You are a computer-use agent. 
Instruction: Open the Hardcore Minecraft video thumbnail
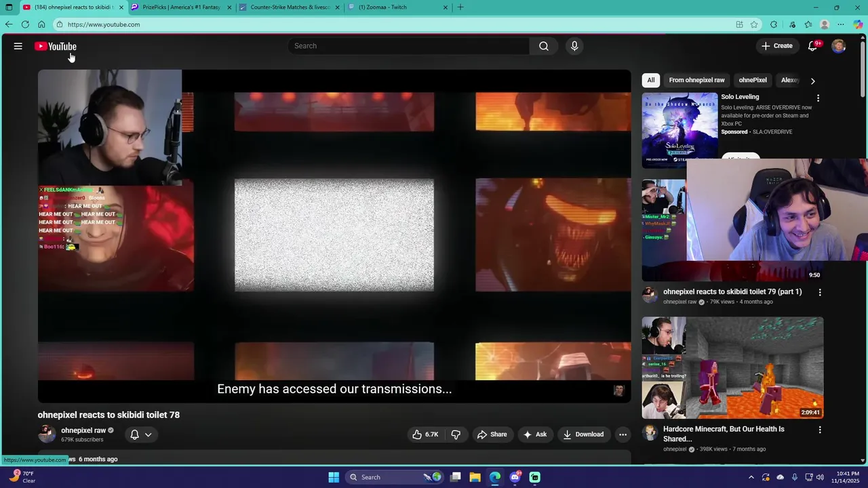733,368
